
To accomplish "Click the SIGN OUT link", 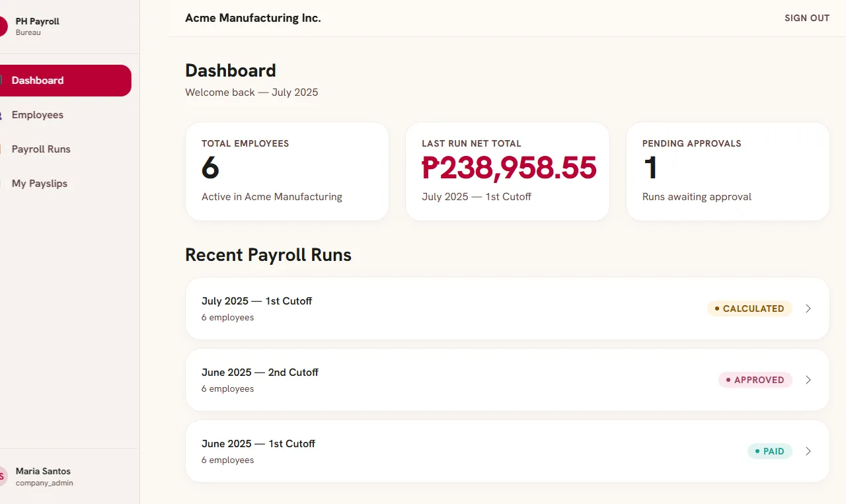I will (806, 18).
